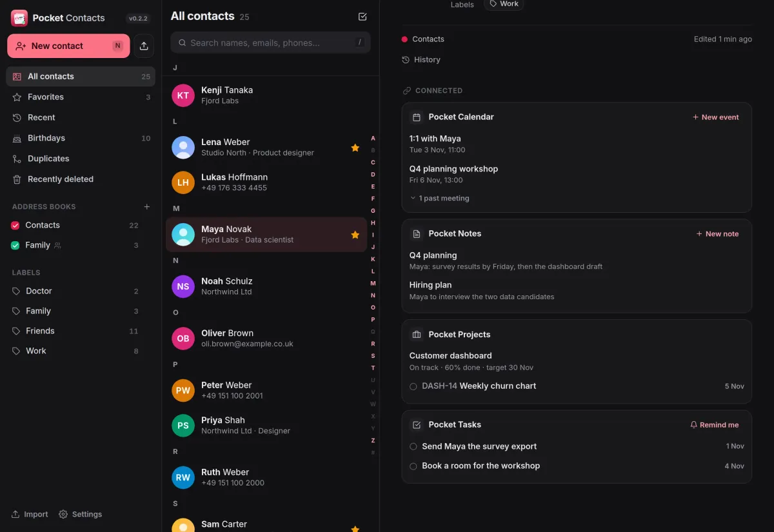This screenshot has width=774, height=532.
Task: Unstar Maya Novak favorite star
Action: (x=355, y=235)
